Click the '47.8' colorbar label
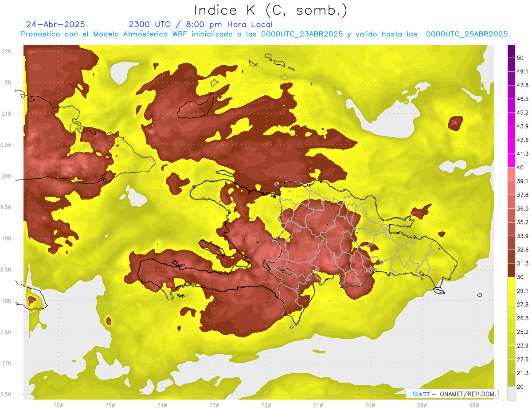The width and height of the screenshot is (532, 411). click(523, 85)
